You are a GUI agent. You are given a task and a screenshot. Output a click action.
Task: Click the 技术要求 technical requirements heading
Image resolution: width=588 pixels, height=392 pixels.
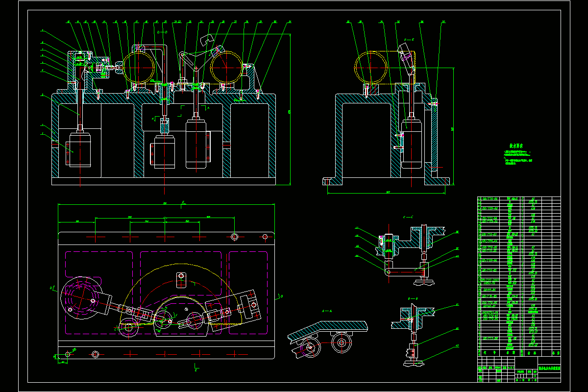pyautogui.click(x=516, y=146)
